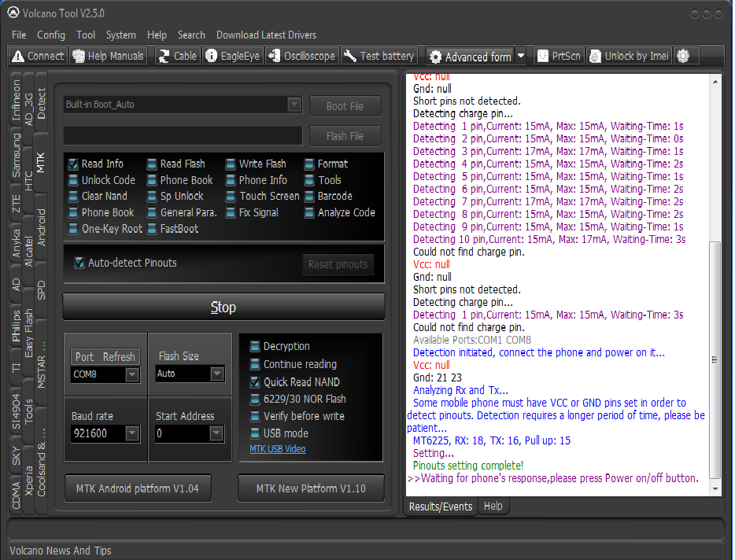Viewport: 735px width, 560px height.
Task: Open the System menu
Action: (x=121, y=35)
